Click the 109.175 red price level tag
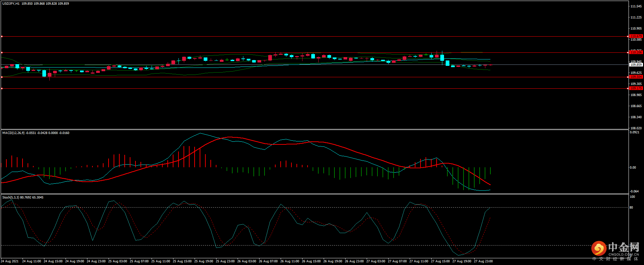 coord(636,88)
